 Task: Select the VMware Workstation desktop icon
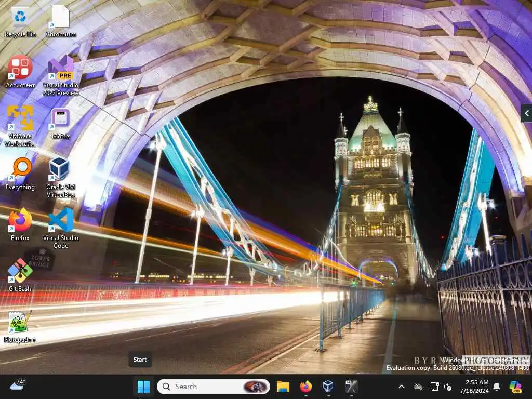point(20,126)
